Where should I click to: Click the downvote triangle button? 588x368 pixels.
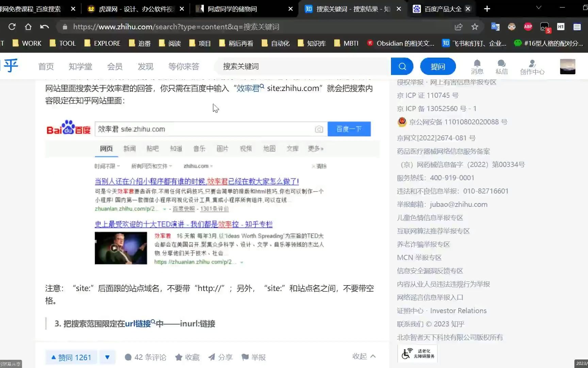107,357
